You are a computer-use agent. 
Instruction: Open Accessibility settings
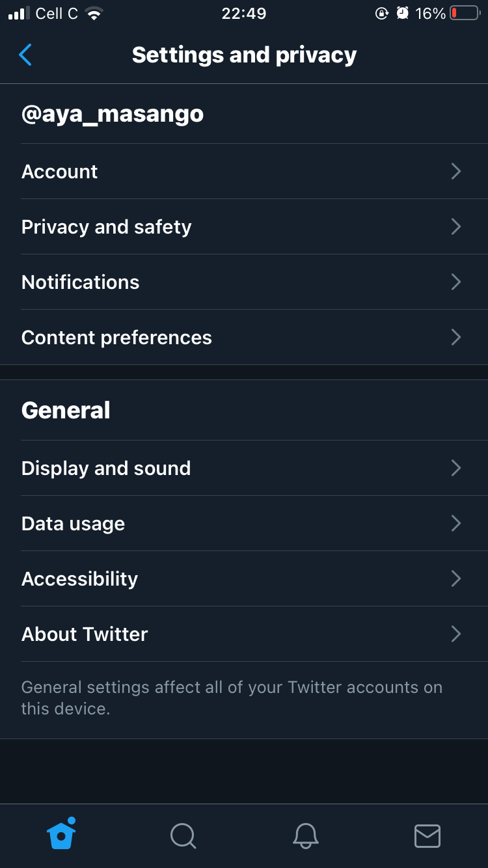[79, 578]
